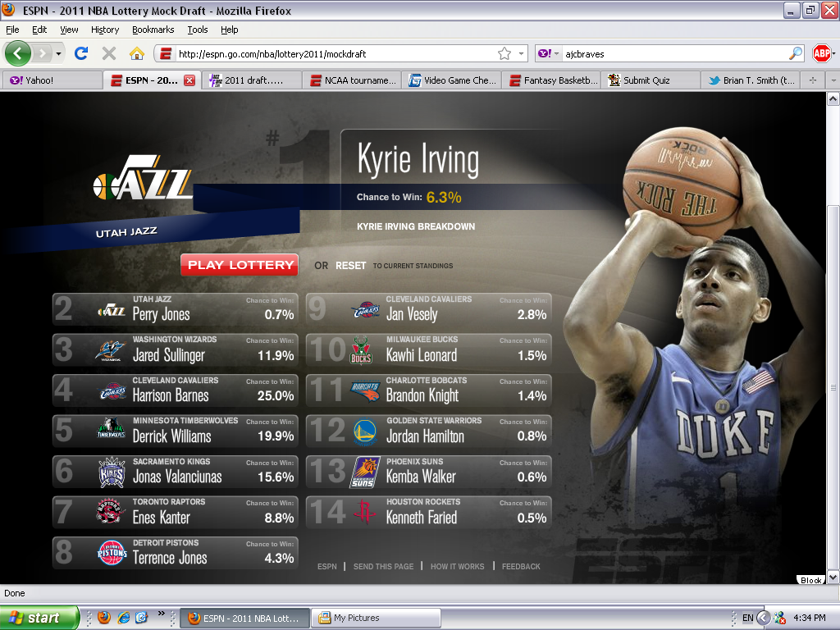The width and height of the screenshot is (840, 630).
Task: Open KYRIE IRVING BREAKDOWN link
Action: (416, 226)
